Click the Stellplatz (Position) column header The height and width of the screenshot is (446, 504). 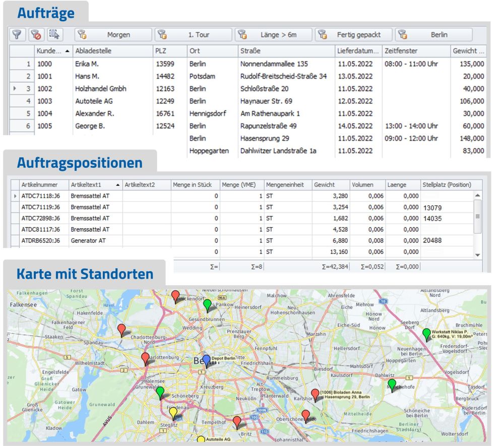[x=451, y=185]
